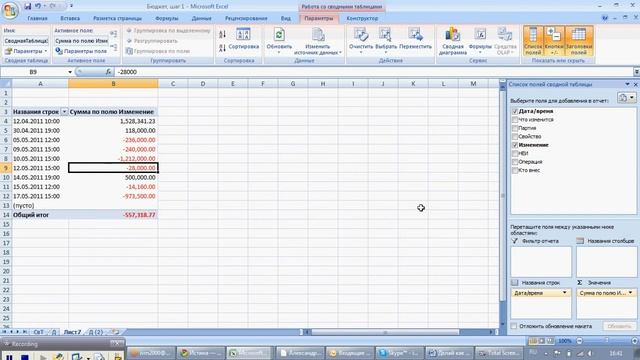Viewport: 640px width, 360px height.
Task: Switch to the Лист7 sheet tab
Action: click(x=72, y=332)
